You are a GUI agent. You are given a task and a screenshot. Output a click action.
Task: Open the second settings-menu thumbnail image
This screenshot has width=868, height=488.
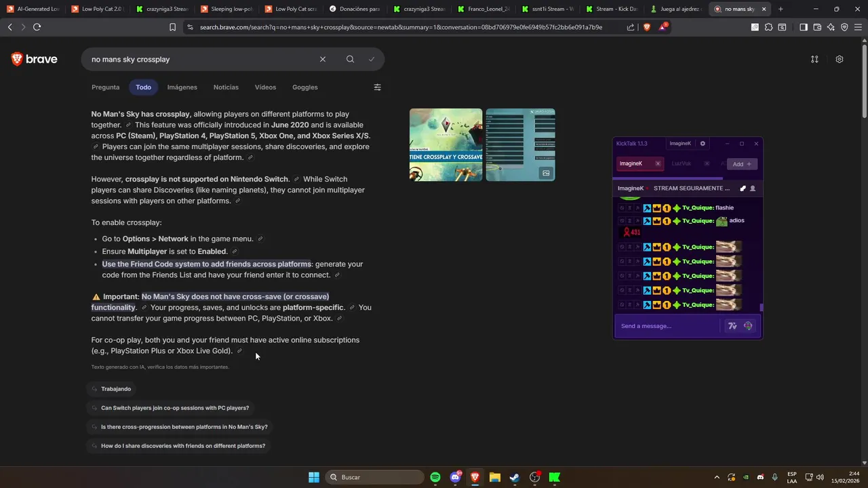[521, 145]
